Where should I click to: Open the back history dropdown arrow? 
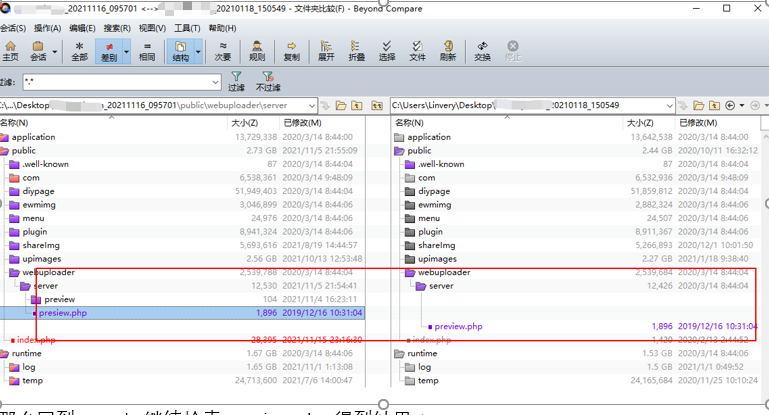pyautogui.click(x=742, y=105)
